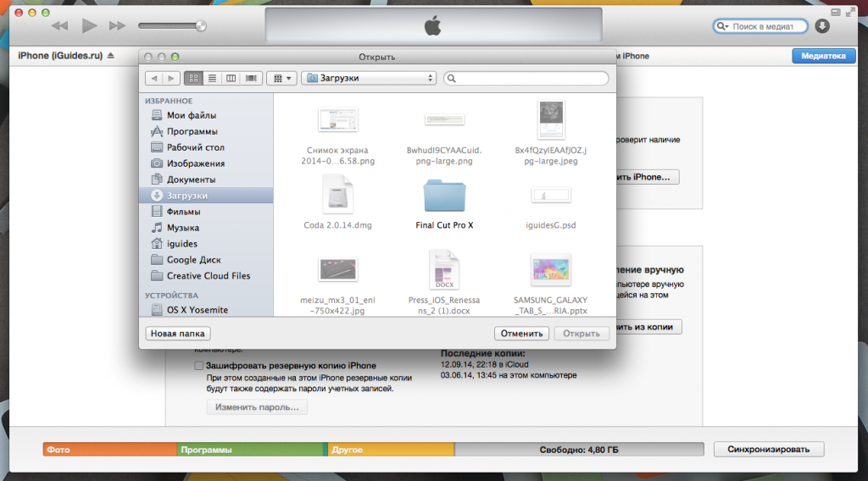Switch file dialog to Cover Flow view
Viewport: 868px width, 481px height.
coord(251,78)
